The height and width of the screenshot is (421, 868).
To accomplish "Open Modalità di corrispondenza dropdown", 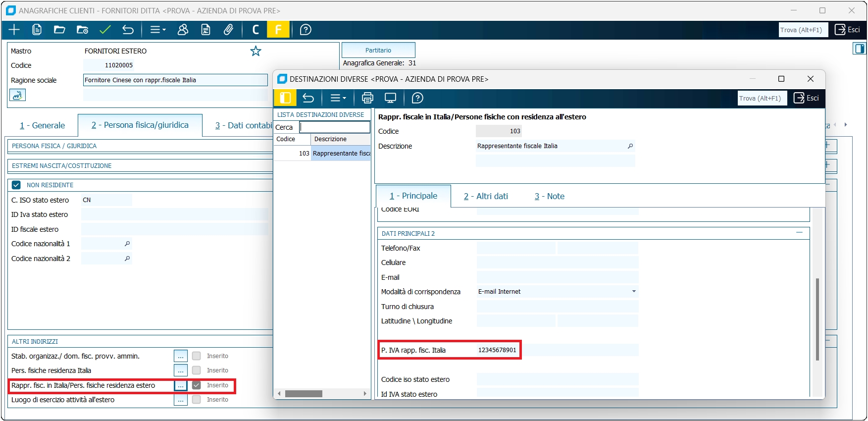I will coord(633,292).
